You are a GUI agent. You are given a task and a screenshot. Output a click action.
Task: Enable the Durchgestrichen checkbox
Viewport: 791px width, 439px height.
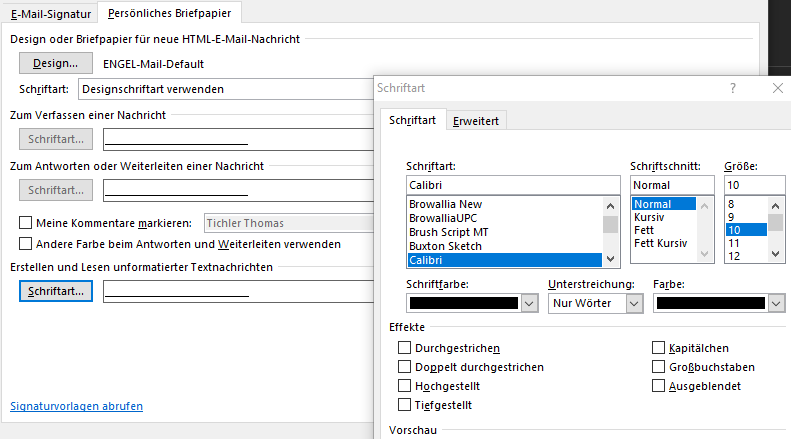(405, 348)
